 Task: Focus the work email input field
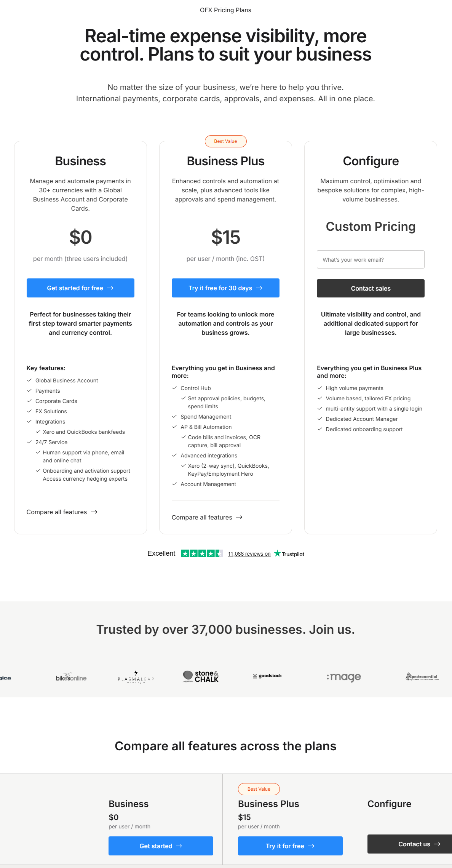click(x=371, y=260)
